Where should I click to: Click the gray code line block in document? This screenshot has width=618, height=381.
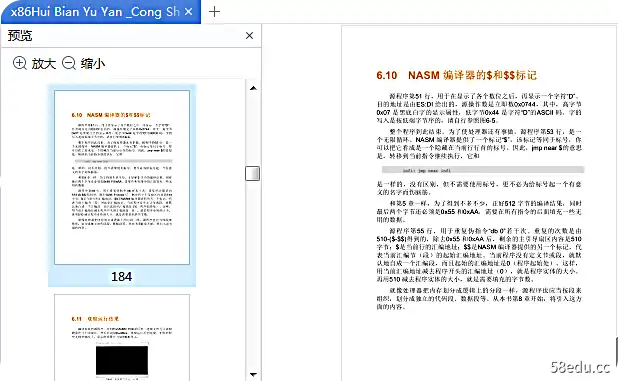coord(483,170)
